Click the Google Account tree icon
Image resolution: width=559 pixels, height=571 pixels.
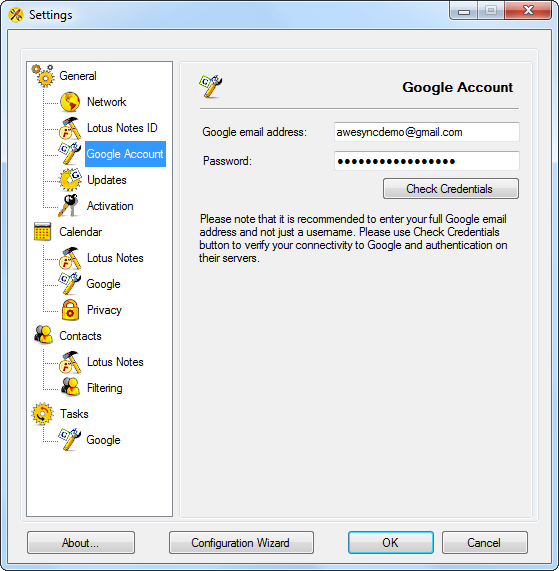pos(69,153)
